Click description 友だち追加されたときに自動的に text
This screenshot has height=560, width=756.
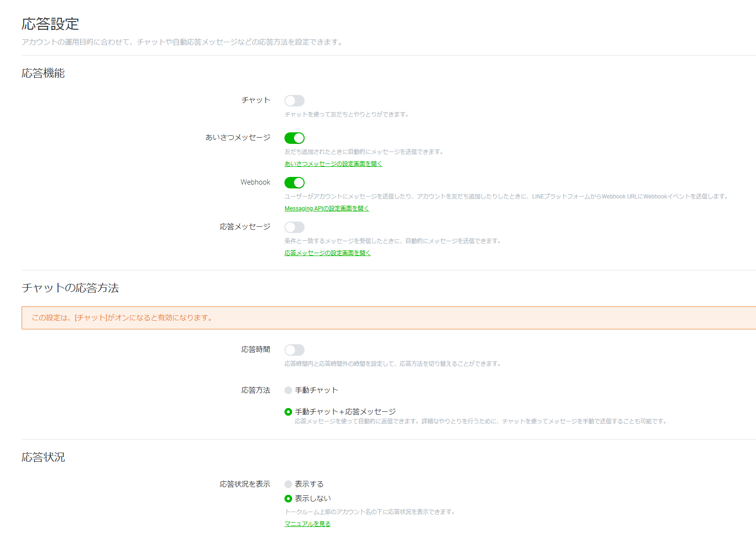click(364, 152)
